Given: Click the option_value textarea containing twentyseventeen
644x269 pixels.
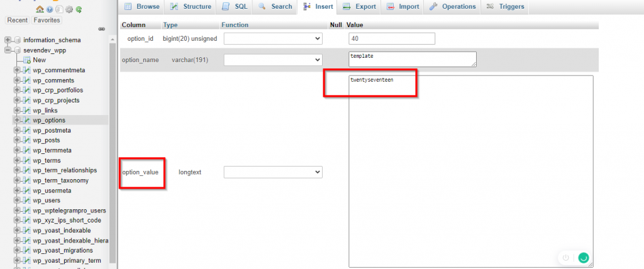Looking at the screenshot, I should (470, 171).
